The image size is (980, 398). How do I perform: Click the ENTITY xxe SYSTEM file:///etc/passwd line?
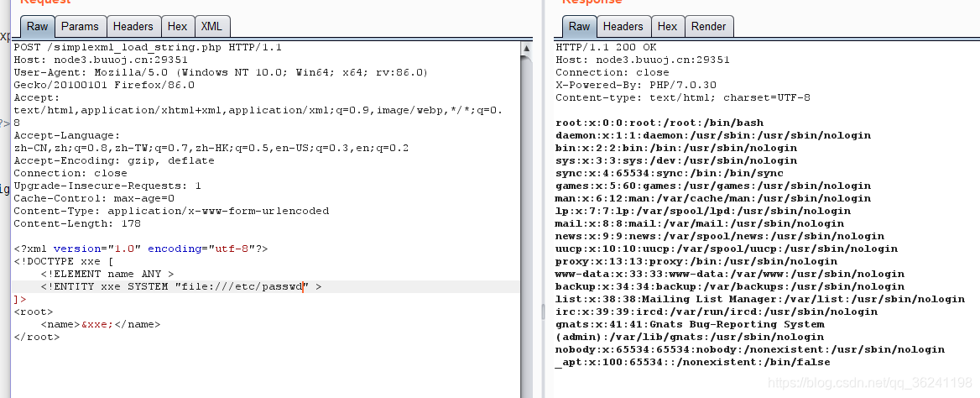click(x=181, y=286)
